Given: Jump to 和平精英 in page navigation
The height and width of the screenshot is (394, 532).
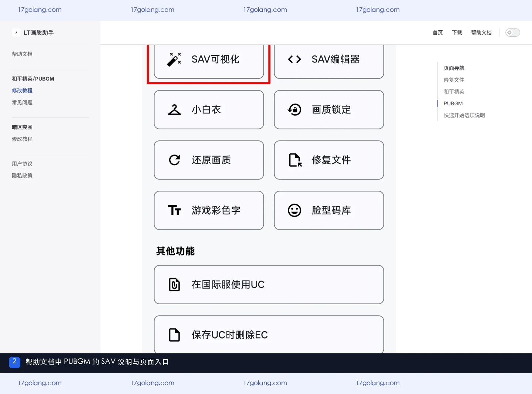Looking at the screenshot, I should point(454,92).
